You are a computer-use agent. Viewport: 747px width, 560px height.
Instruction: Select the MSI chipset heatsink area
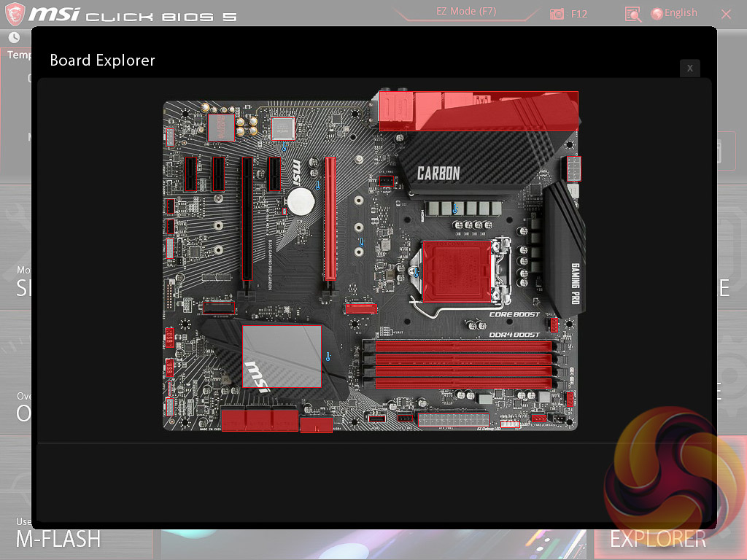282,356
